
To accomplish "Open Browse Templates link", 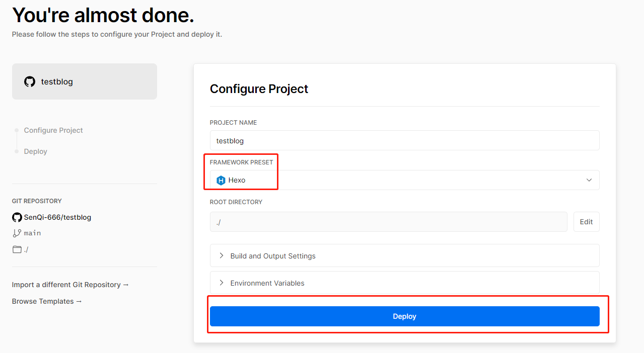I will point(47,301).
